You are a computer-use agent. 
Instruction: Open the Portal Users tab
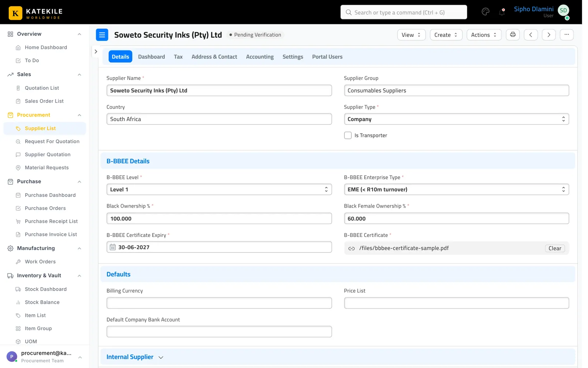(327, 57)
